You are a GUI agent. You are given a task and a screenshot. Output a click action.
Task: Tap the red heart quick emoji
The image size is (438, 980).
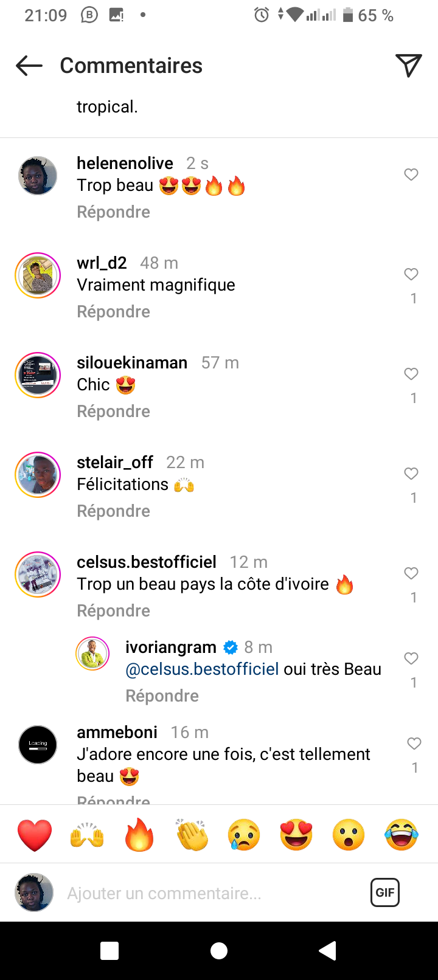35,835
